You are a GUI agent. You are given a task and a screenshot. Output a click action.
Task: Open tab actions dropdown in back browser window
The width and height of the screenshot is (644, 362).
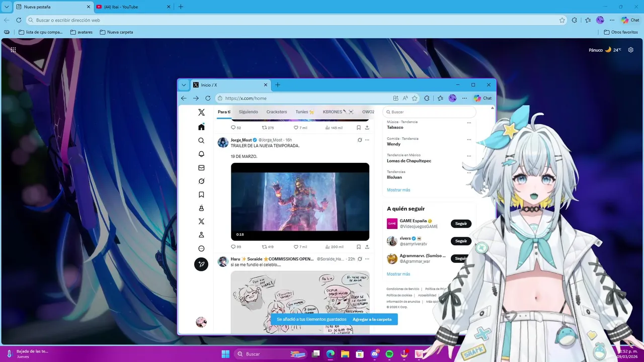pyautogui.click(x=7, y=7)
